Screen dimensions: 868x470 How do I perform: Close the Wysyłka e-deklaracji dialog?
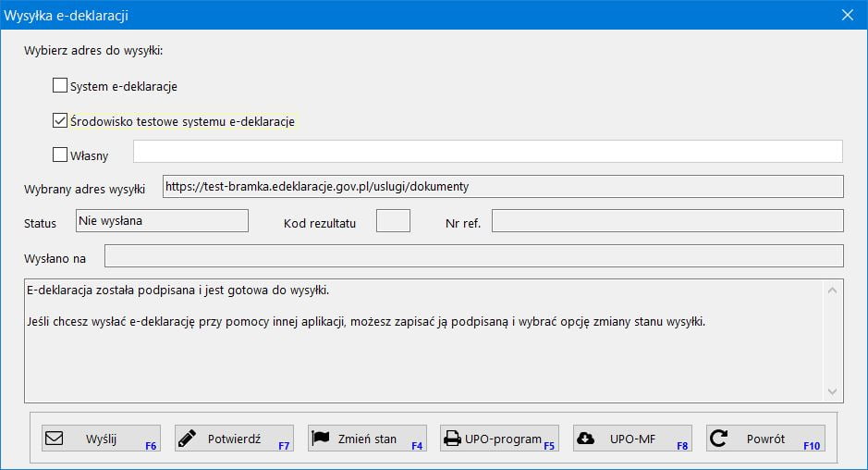846,15
